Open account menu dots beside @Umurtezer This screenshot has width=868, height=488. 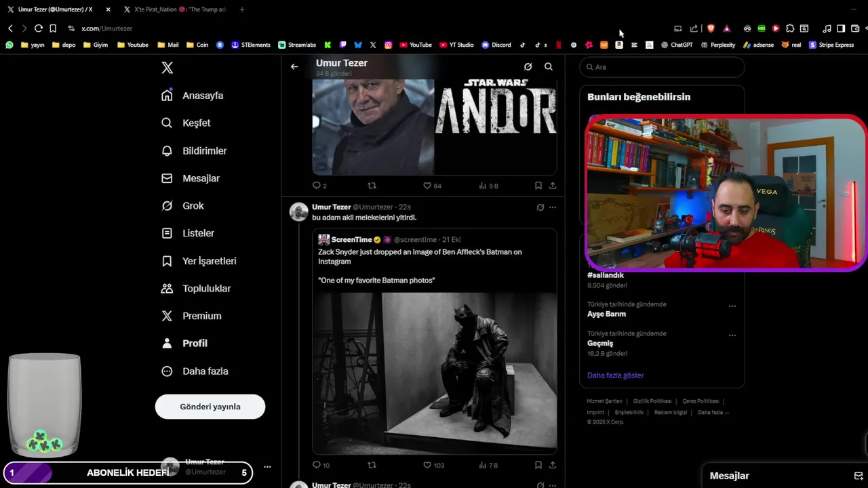[x=267, y=467]
